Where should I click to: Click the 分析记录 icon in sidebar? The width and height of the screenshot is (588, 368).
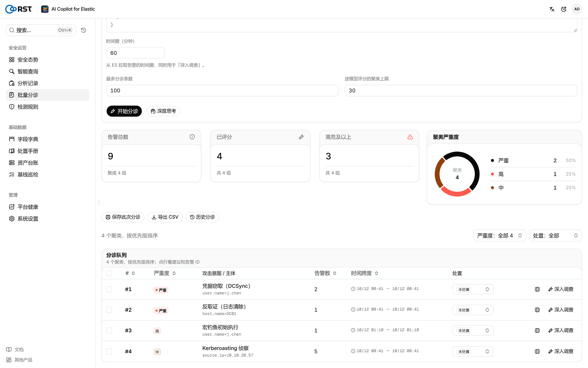coord(12,83)
